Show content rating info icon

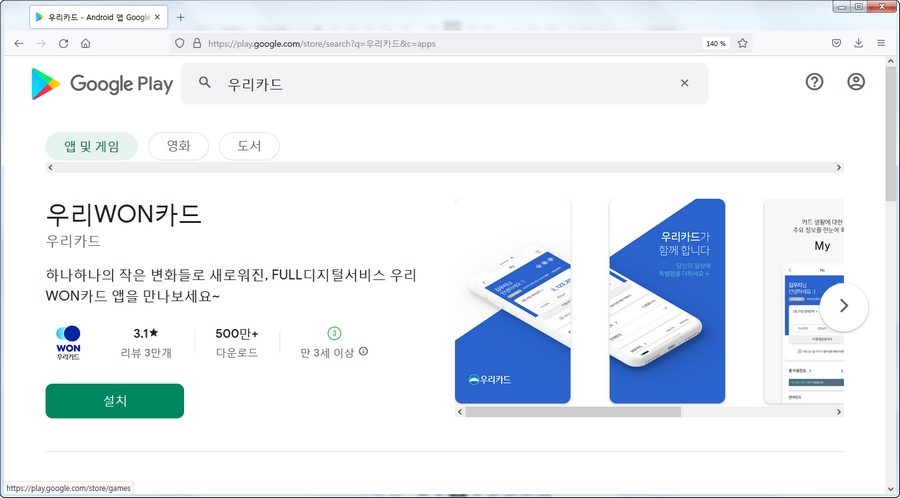(363, 352)
